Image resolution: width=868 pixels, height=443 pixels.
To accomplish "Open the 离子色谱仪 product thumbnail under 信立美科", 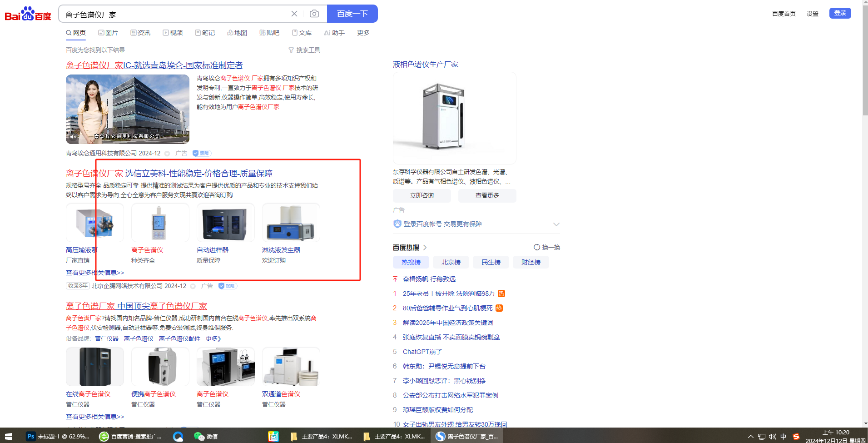I will click(160, 223).
